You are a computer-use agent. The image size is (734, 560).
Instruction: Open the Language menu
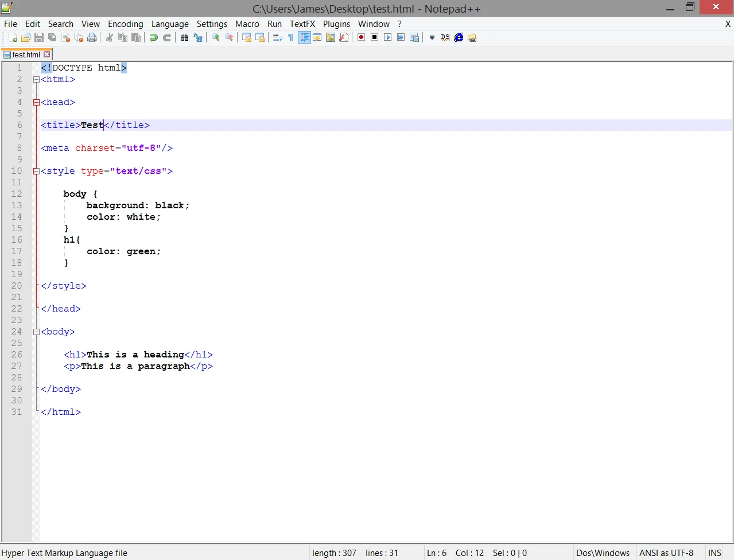(170, 24)
